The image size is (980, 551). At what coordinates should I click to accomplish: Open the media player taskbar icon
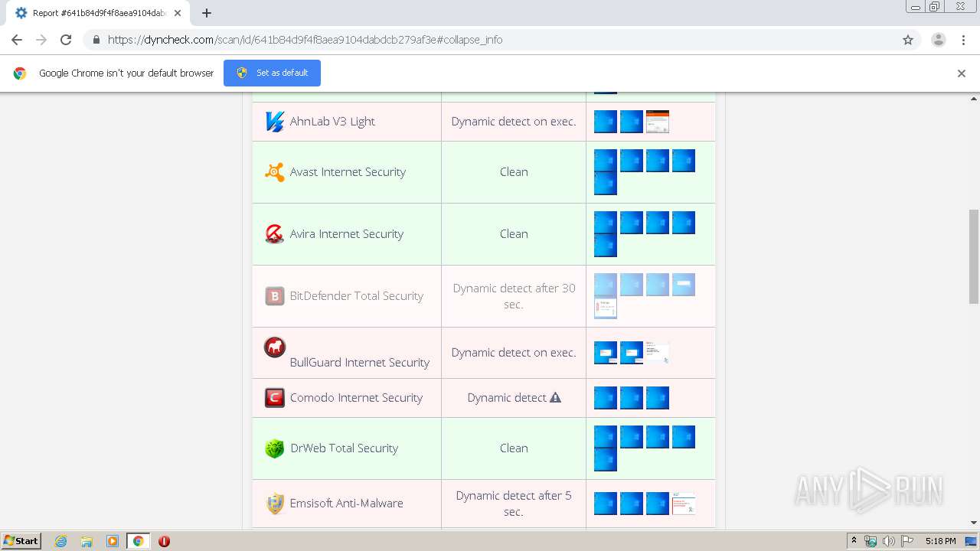[113, 541]
